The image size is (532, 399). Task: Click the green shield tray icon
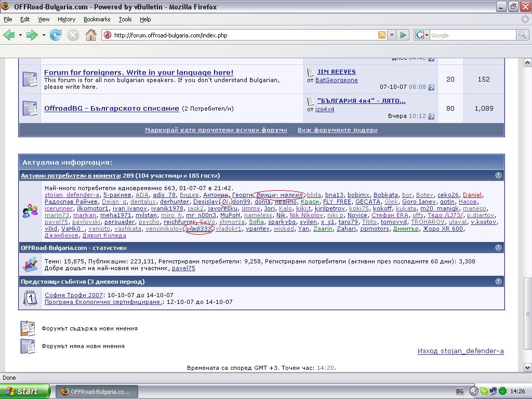[x=484, y=391]
